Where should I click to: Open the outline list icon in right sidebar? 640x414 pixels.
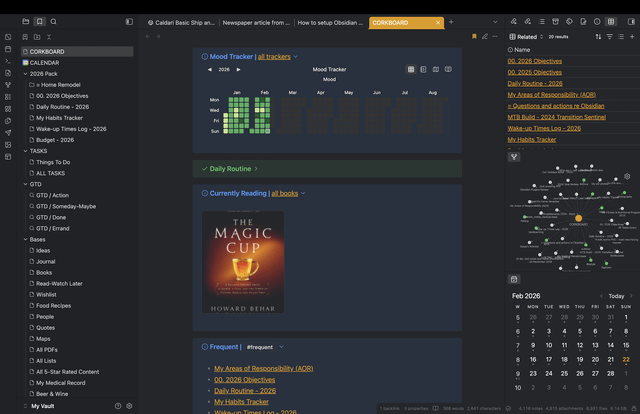pos(542,22)
